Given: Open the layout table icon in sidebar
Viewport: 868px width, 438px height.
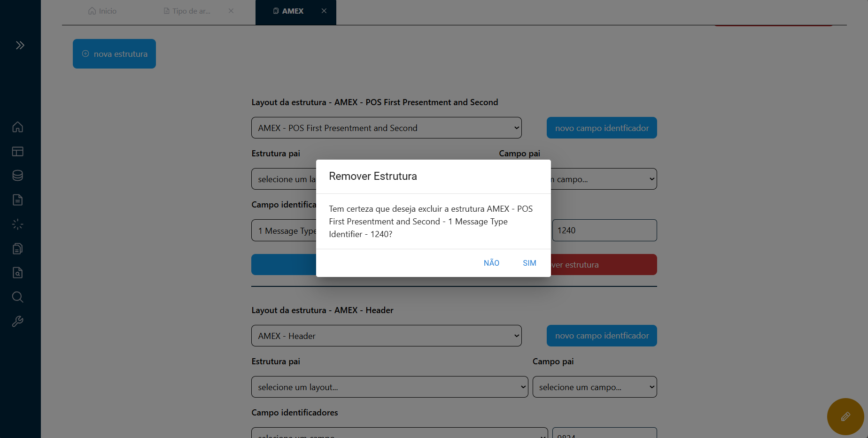Looking at the screenshot, I should (x=18, y=152).
